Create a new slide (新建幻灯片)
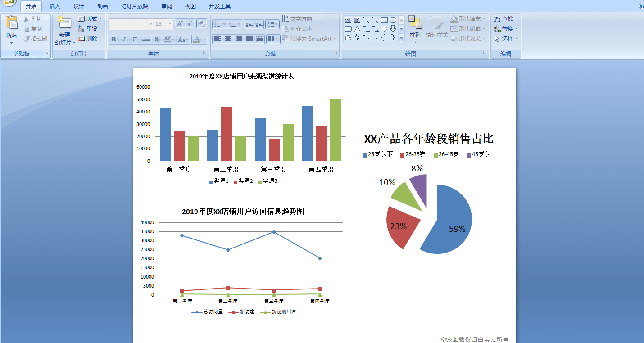 [65, 31]
